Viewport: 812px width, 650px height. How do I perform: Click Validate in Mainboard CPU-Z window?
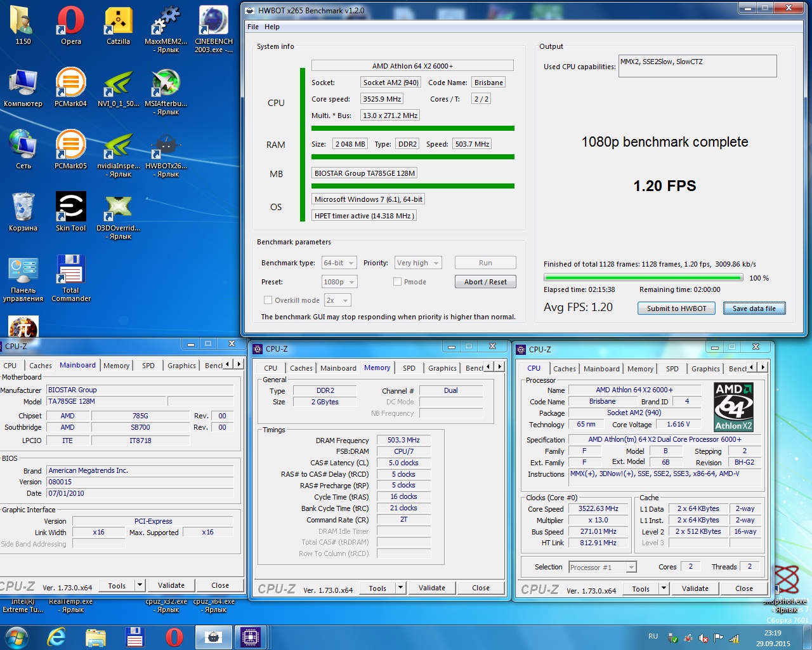pos(171,585)
